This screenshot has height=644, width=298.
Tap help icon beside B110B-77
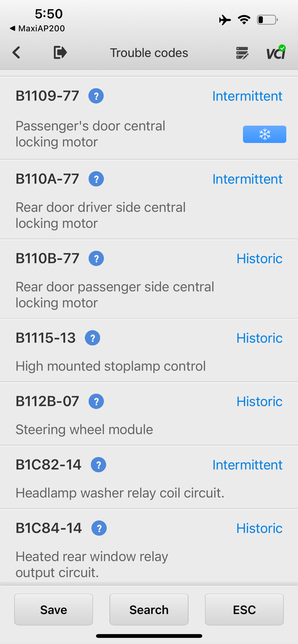coord(96,258)
